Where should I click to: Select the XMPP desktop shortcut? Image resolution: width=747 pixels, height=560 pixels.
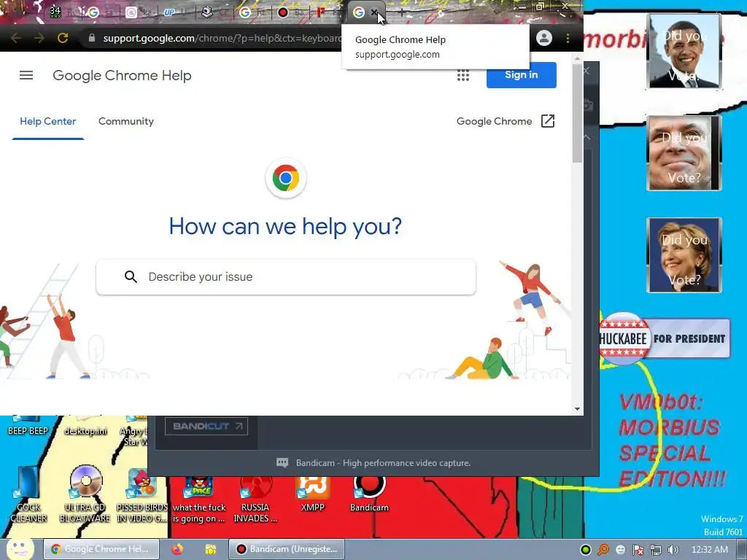click(312, 494)
